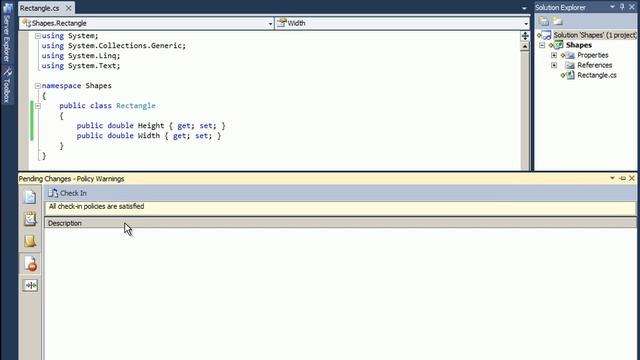Close the Rectangle.cs tab
This screenshot has height=360, width=640.
tap(69, 8)
